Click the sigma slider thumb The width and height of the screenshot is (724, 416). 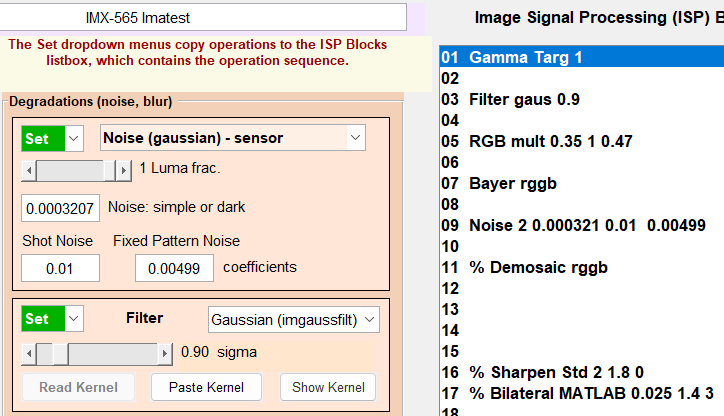(x=60, y=354)
